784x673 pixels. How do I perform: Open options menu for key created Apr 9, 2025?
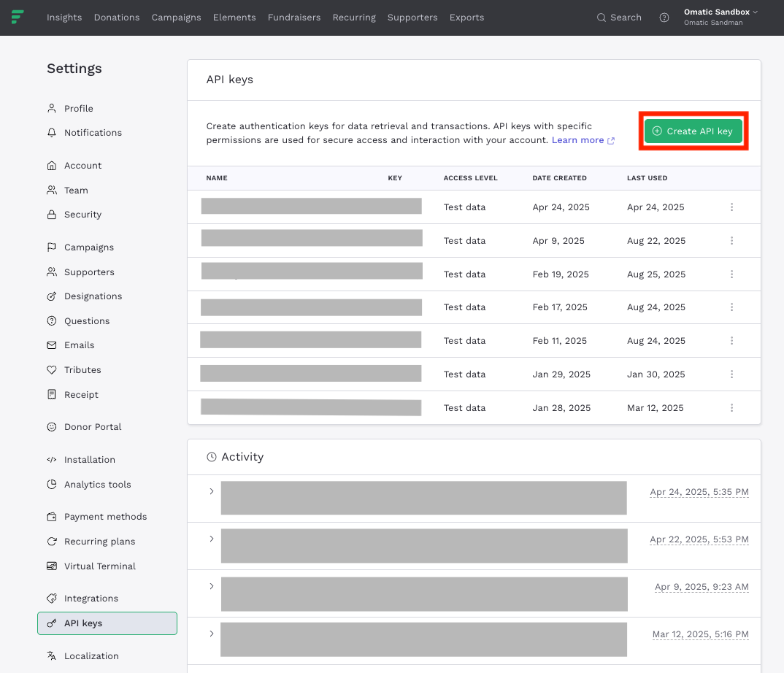[x=731, y=240]
